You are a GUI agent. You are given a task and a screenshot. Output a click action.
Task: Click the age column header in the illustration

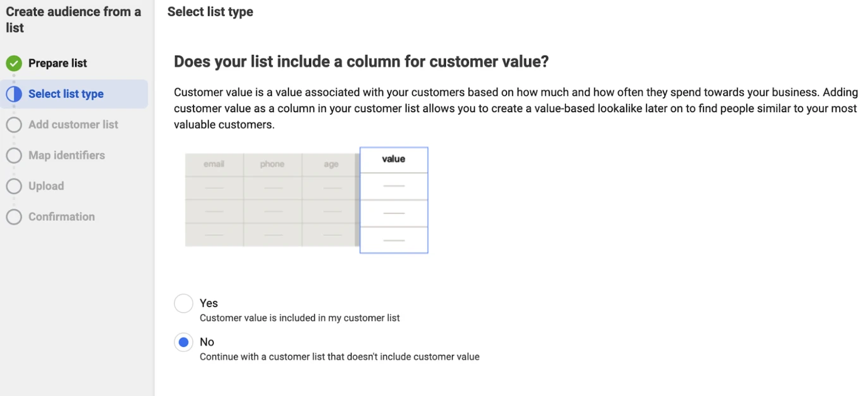pyautogui.click(x=331, y=164)
